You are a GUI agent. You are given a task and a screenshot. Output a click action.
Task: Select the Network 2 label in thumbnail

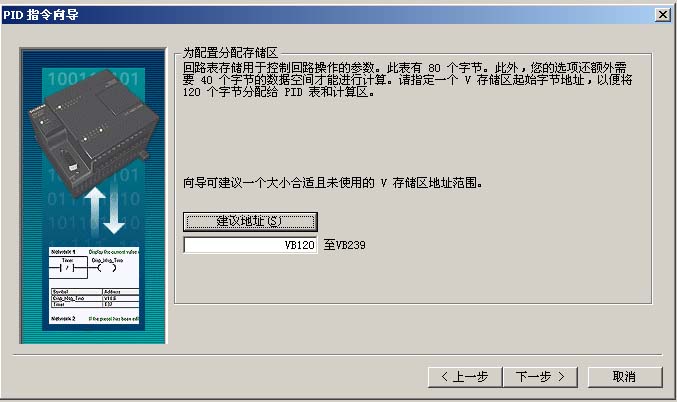tap(63, 319)
